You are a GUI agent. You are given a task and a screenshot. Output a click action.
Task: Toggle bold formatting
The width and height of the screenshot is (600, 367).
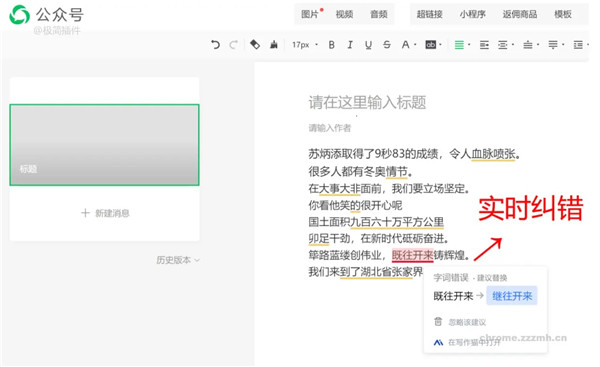[x=332, y=45]
